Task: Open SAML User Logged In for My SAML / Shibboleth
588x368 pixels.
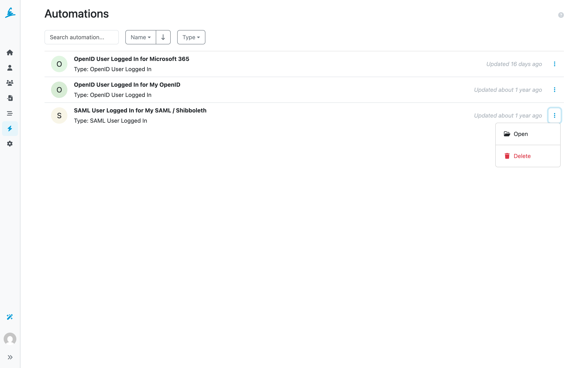Action: 140,110
